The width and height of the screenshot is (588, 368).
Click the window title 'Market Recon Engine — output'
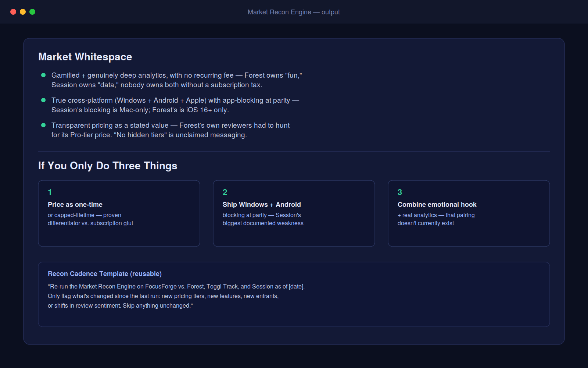pyautogui.click(x=294, y=12)
